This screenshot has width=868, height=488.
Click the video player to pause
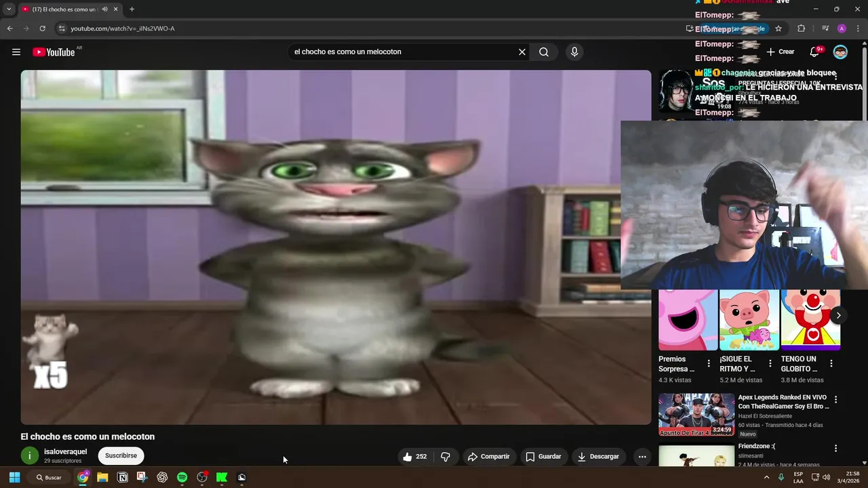[336, 247]
